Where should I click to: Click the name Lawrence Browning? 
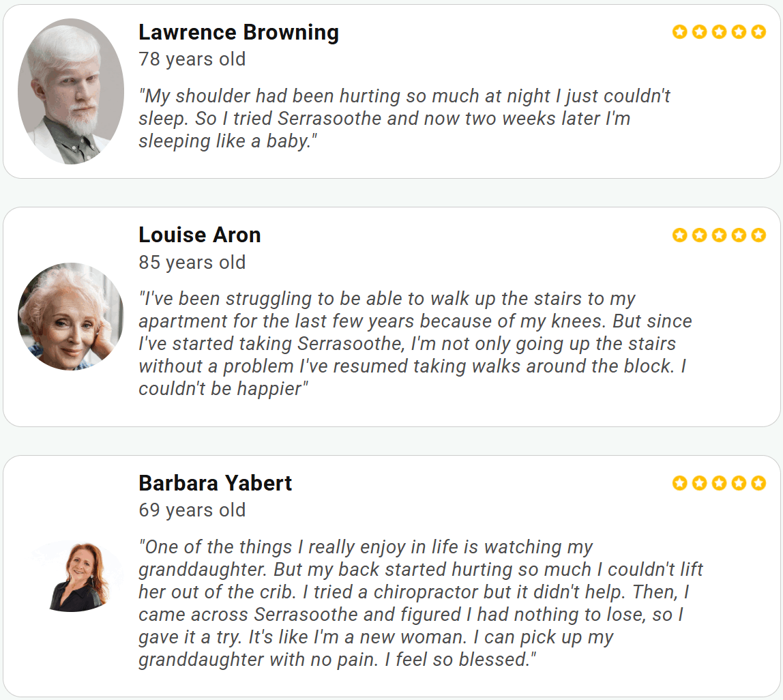[238, 32]
